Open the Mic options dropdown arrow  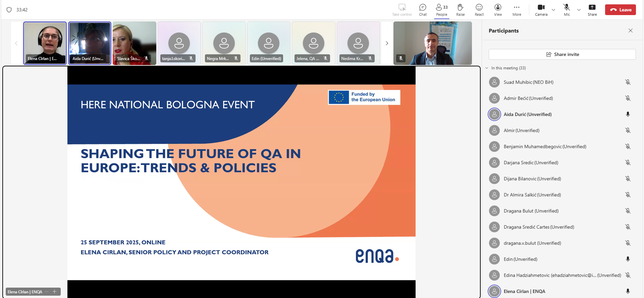(579, 10)
